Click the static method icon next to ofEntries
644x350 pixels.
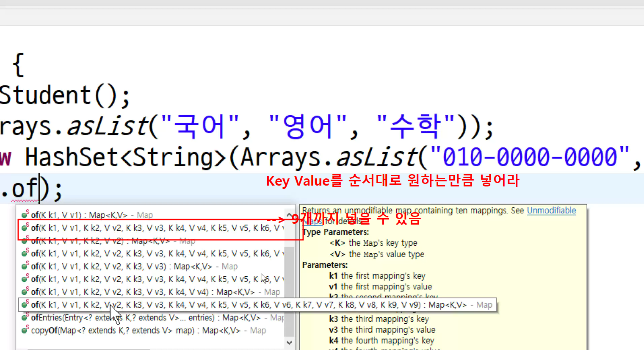pos(25,317)
